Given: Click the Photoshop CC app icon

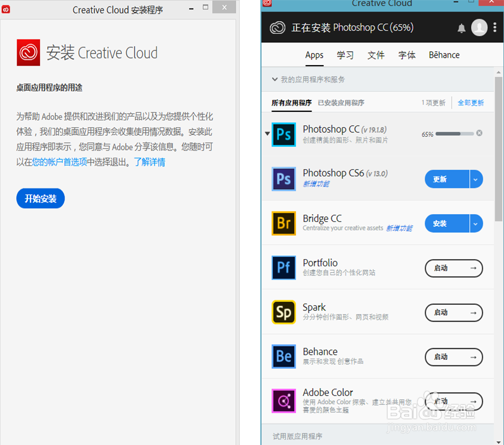Looking at the screenshot, I should (x=284, y=135).
